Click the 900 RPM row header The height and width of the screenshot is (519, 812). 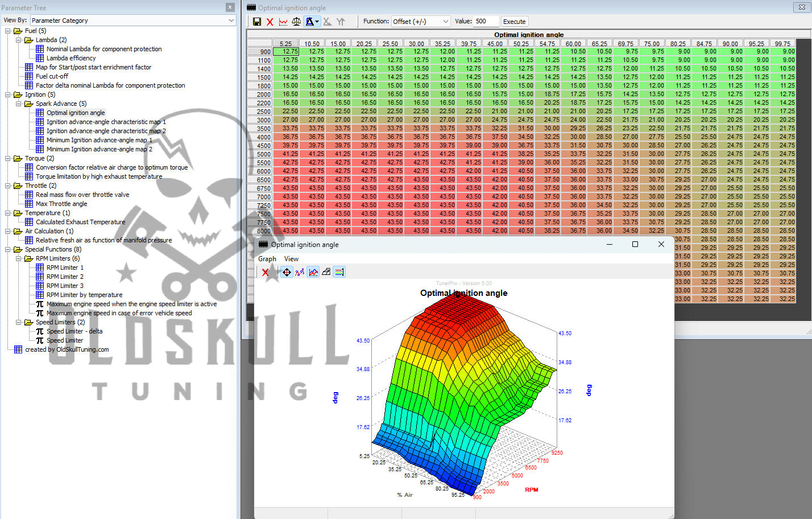tap(260, 52)
